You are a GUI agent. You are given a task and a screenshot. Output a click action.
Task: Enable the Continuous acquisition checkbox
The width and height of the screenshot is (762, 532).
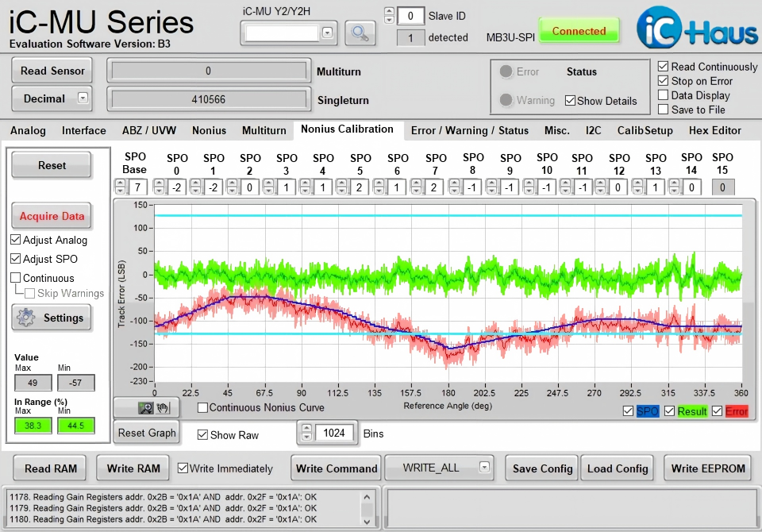[x=16, y=278]
